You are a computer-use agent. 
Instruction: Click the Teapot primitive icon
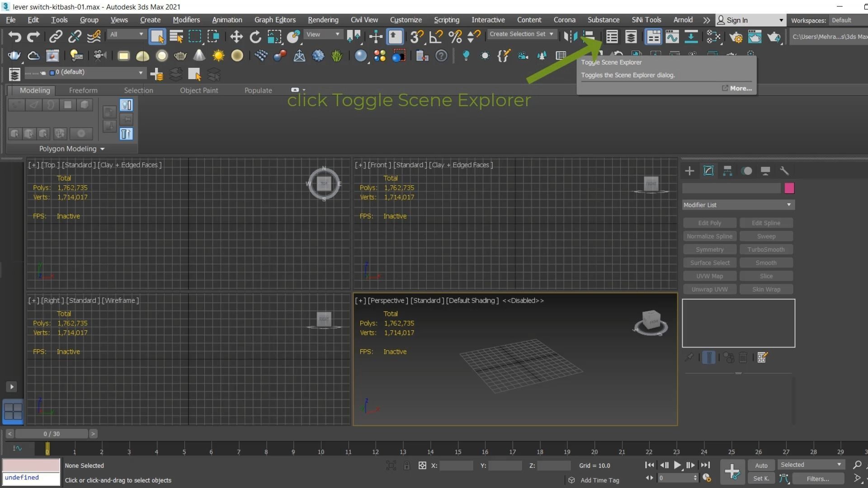point(180,56)
